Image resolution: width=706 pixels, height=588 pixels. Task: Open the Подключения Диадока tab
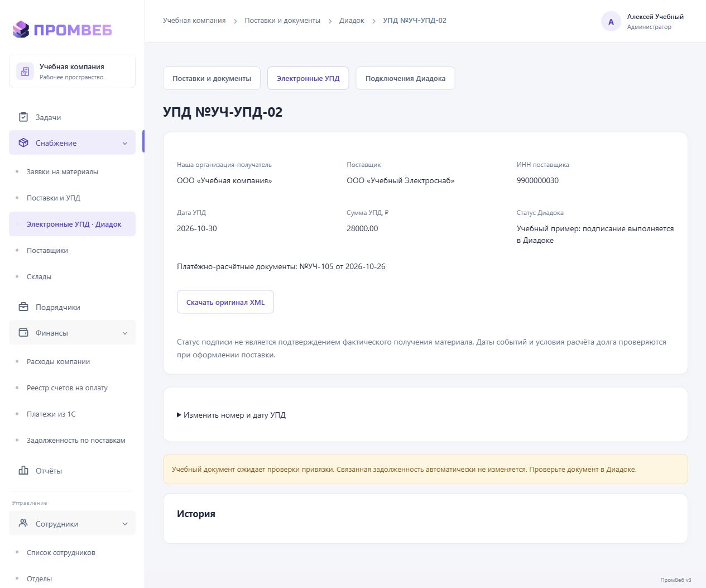pos(405,78)
